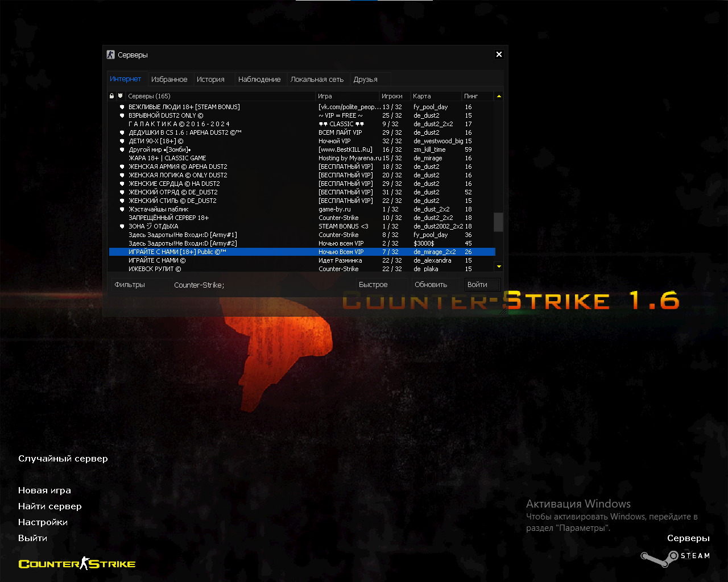The height and width of the screenshot is (582, 728).
Task: Click shield icon beside ЖЕНСКАЯ ЛОГИКА server
Action: [122, 175]
